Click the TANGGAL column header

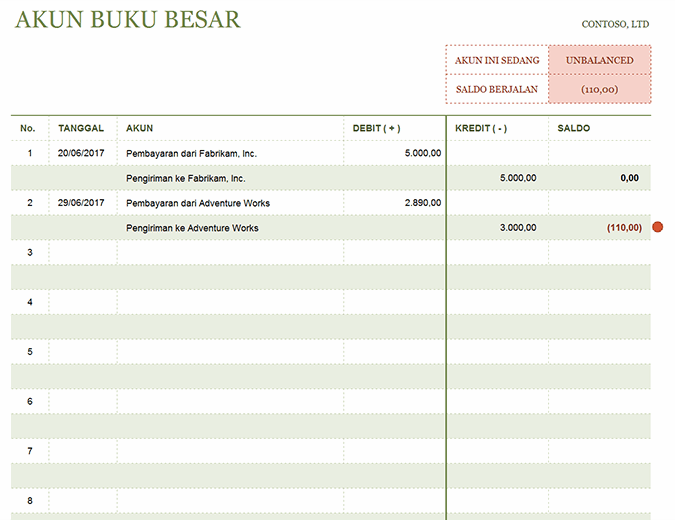[81, 128]
